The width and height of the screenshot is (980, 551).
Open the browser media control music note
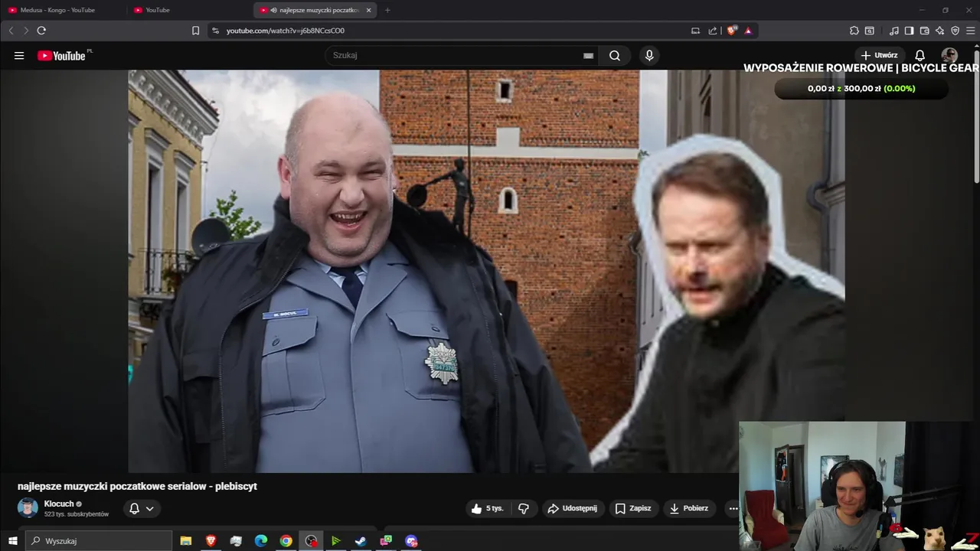[894, 31]
